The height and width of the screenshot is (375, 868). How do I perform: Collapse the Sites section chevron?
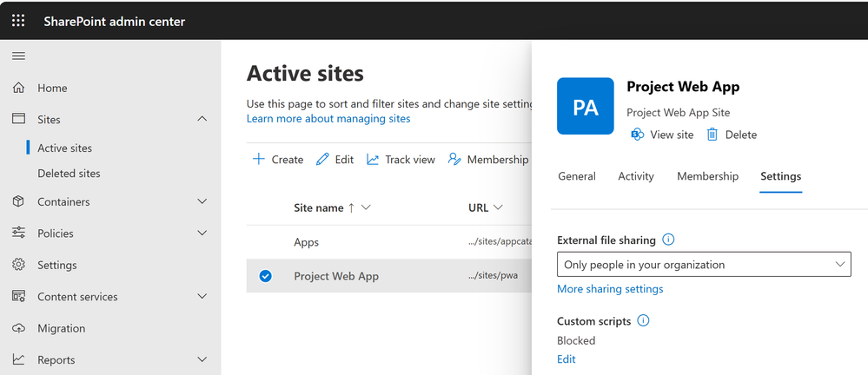point(202,119)
